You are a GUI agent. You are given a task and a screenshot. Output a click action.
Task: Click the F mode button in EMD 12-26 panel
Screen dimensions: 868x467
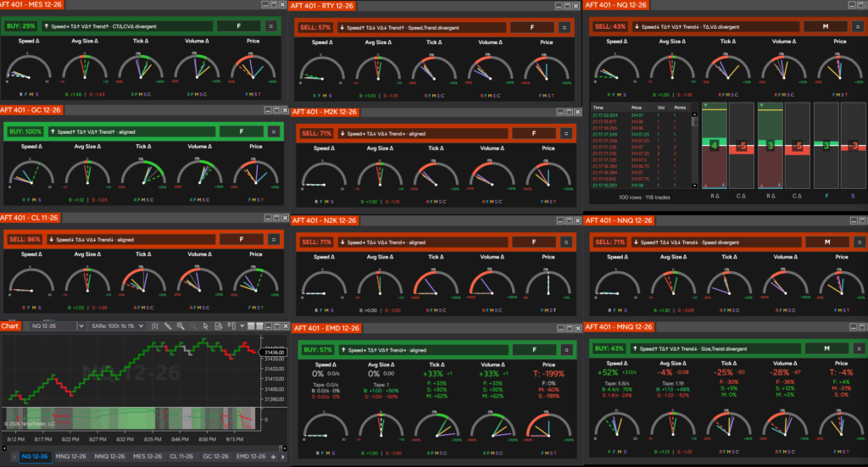point(534,350)
